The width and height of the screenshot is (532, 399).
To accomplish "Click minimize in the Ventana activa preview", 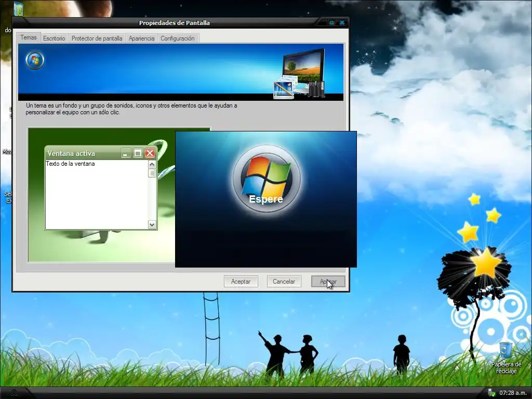I will coord(126,153).
